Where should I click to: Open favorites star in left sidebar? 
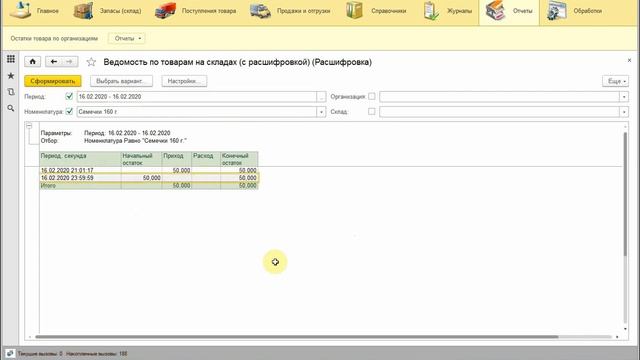11,76
